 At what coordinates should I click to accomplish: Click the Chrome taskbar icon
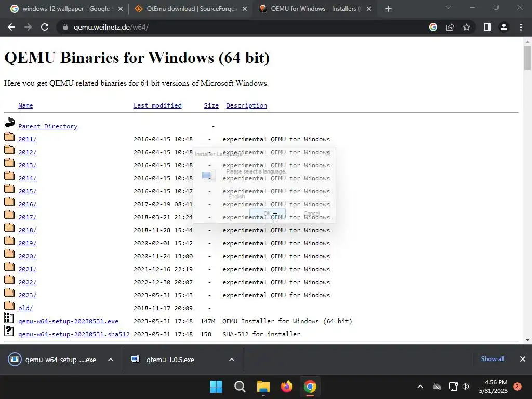tap(310, 387)
